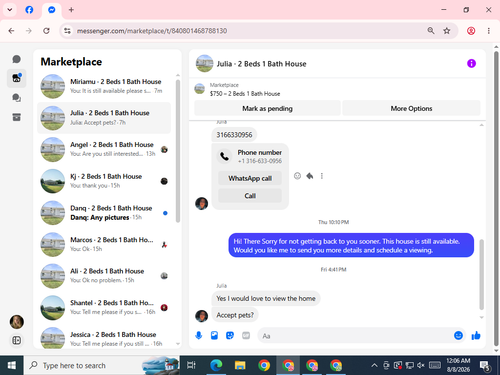Open Jessica - 2 Beds 1 Bath House chat
The image size is (500, 375).
click(104, 337)
